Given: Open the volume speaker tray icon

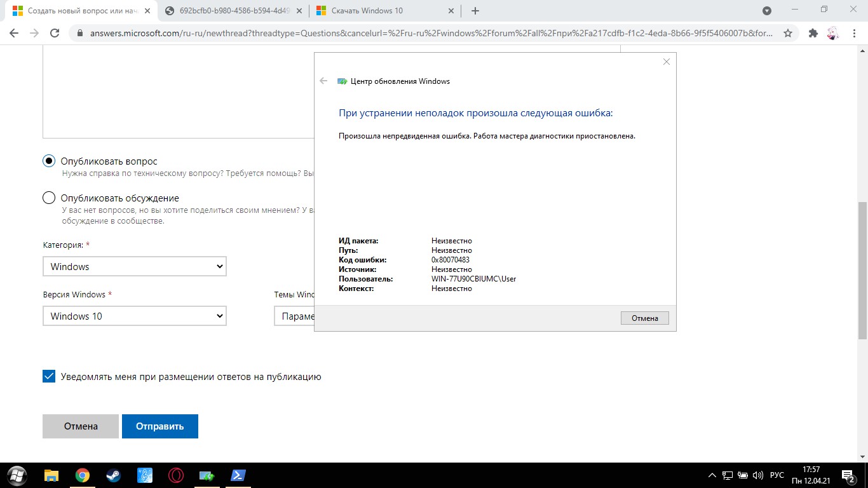Looking at the screenshot, I should 757,475.
